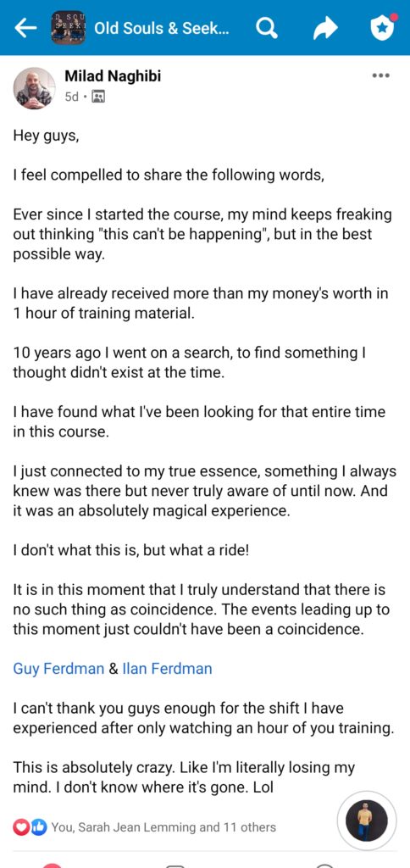Open the tagged Guy Ferdman profile

click(x=58, y=668)
